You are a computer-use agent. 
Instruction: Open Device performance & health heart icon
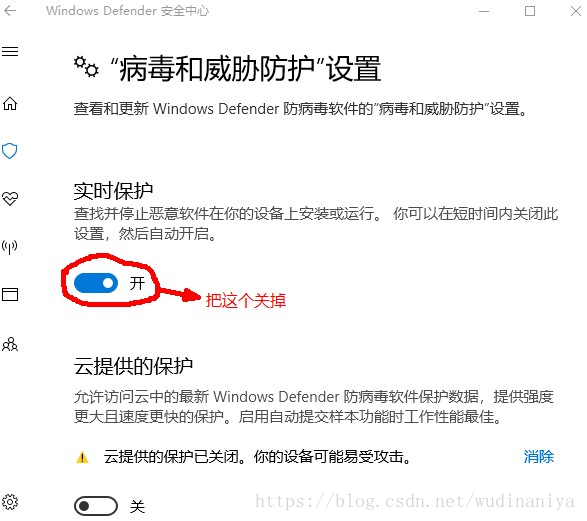pos(10,198)
